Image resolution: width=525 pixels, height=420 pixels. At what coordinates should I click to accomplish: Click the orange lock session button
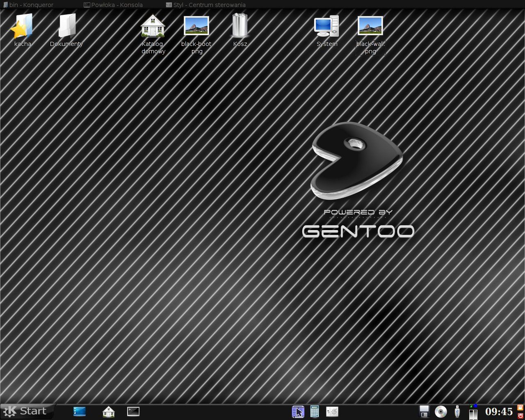pos(520,408)
